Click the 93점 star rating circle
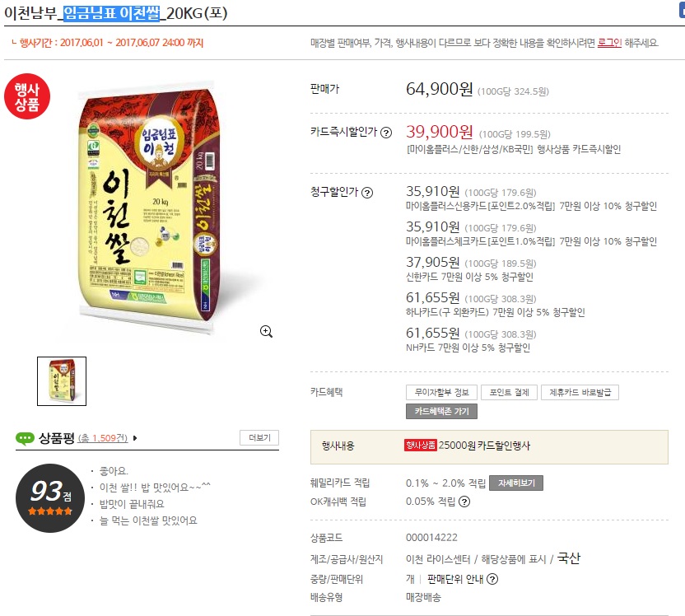Screen dimensions: 685x616 [49, 498]
